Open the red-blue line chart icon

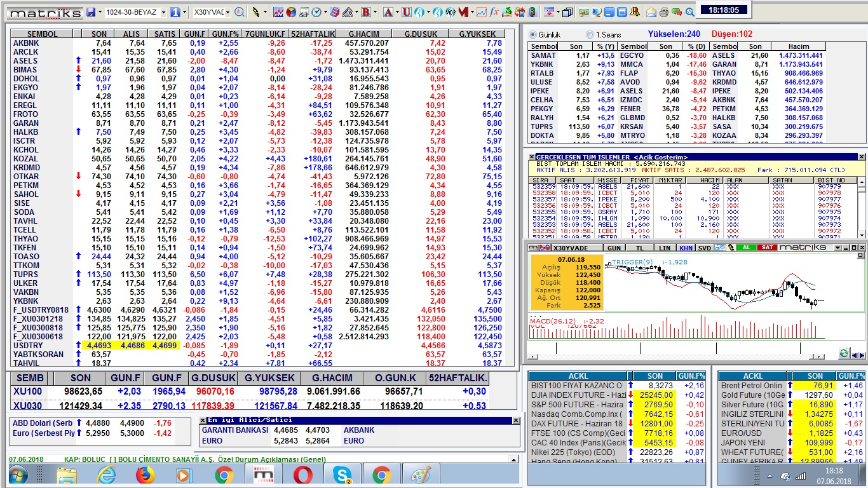coord(278,12)
